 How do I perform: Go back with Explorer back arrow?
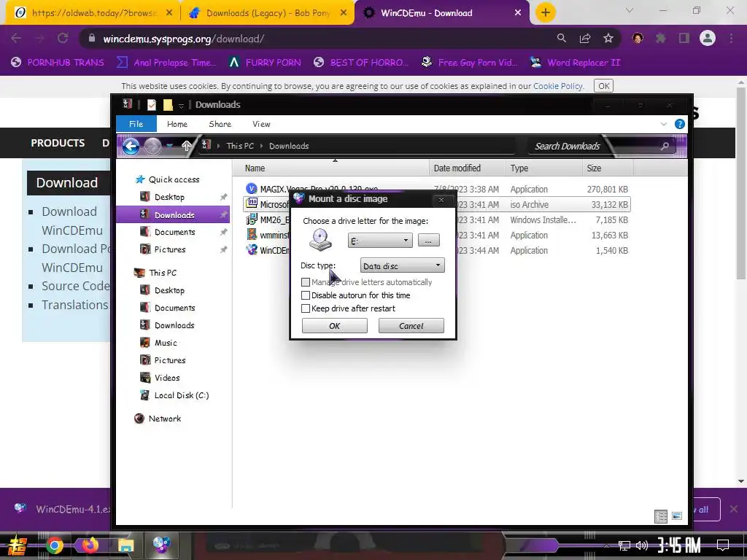tap(131, 146)
